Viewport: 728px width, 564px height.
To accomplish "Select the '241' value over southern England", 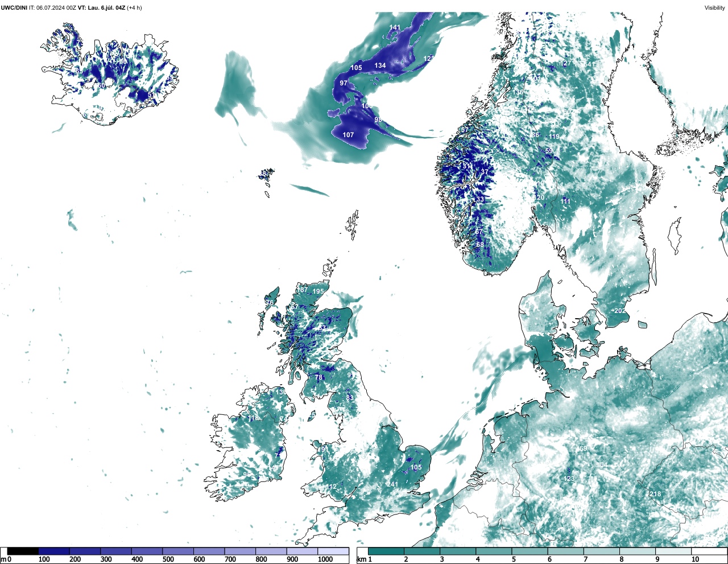I will point(392,484).
